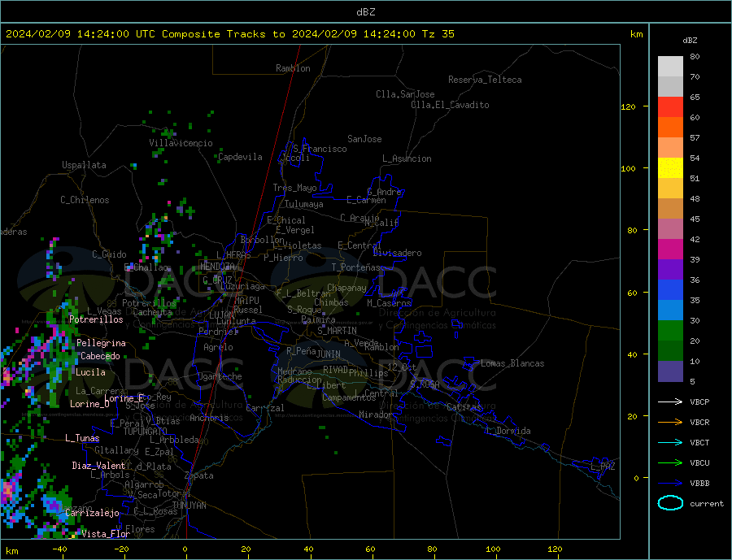Click the JUNIN label

pos(329,354)
